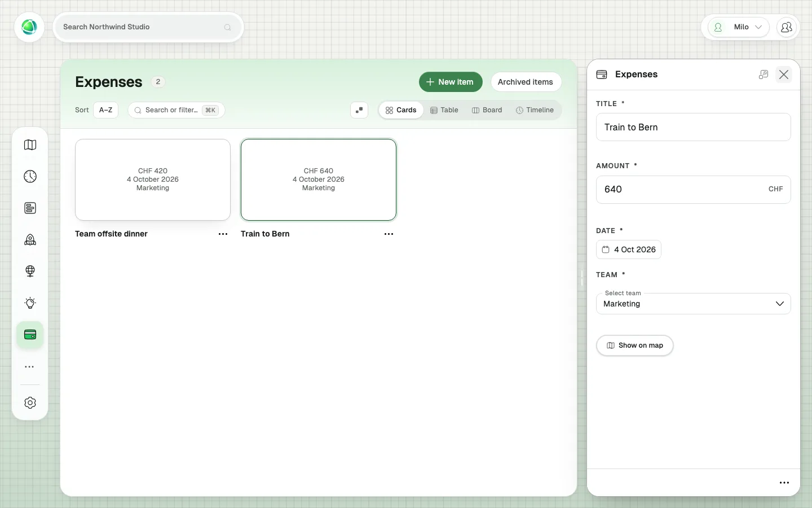Open the clock icon in the sidebar
The height and width of the screenshot is (508, 812).
click(30, 177)
